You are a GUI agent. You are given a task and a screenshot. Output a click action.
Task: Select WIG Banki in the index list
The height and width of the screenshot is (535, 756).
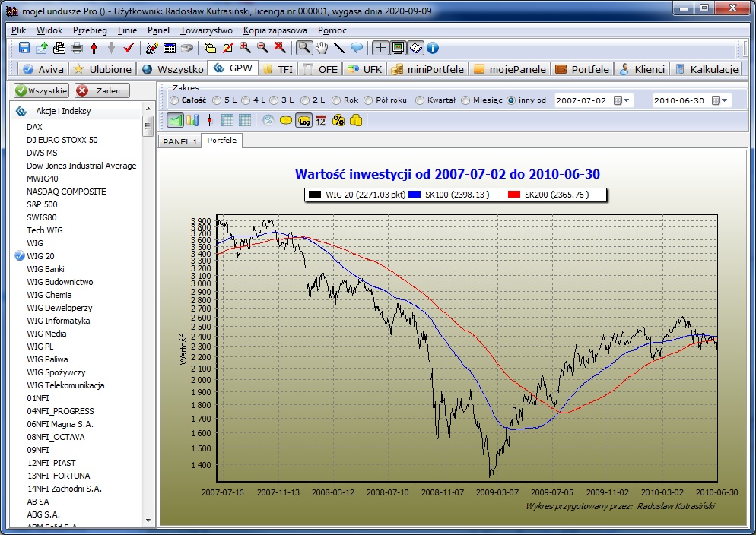(46, 269)
